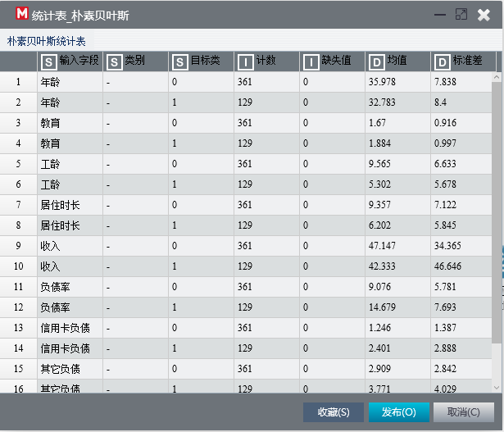
Task: Click standard deviation value 34.365
Action: 447,246
